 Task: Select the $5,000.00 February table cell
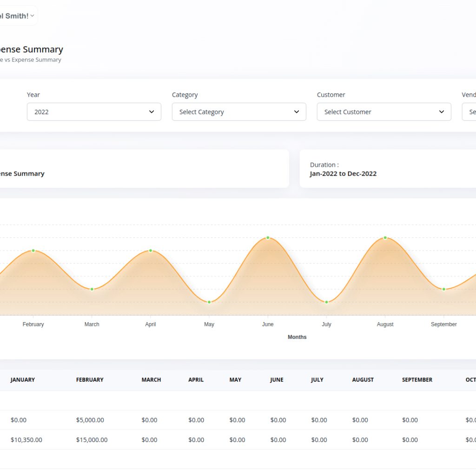[x=90, y=420]
